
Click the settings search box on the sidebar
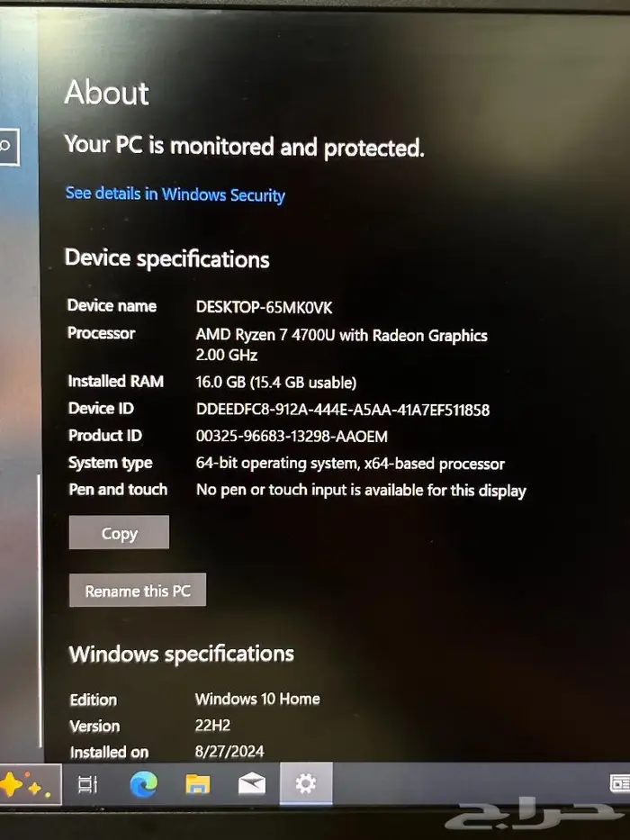click(x=9, y=146)
